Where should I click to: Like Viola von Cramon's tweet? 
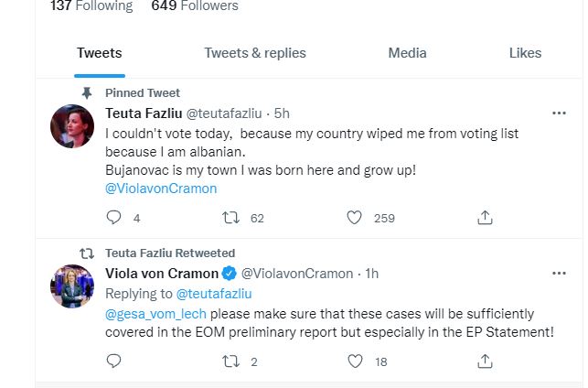pyautogui.click(x=355, y=361)
